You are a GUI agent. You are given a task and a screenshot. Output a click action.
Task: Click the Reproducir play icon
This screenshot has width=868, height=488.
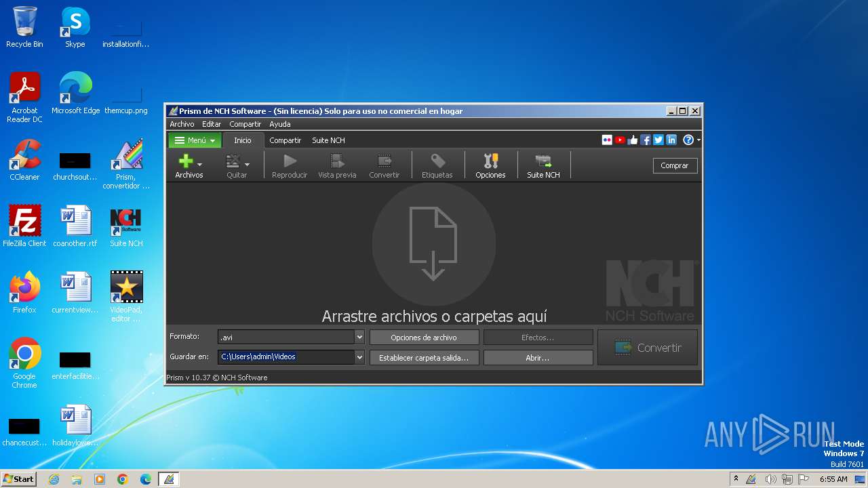click(x=290, y=161)
